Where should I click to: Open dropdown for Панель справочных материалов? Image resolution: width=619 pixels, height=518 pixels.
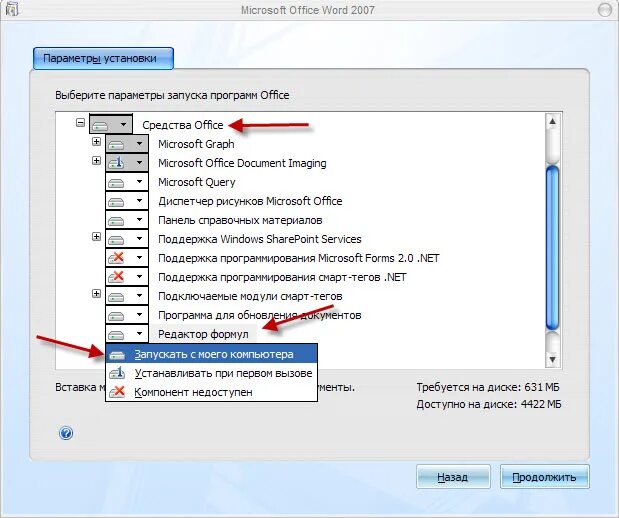[127, 220]
